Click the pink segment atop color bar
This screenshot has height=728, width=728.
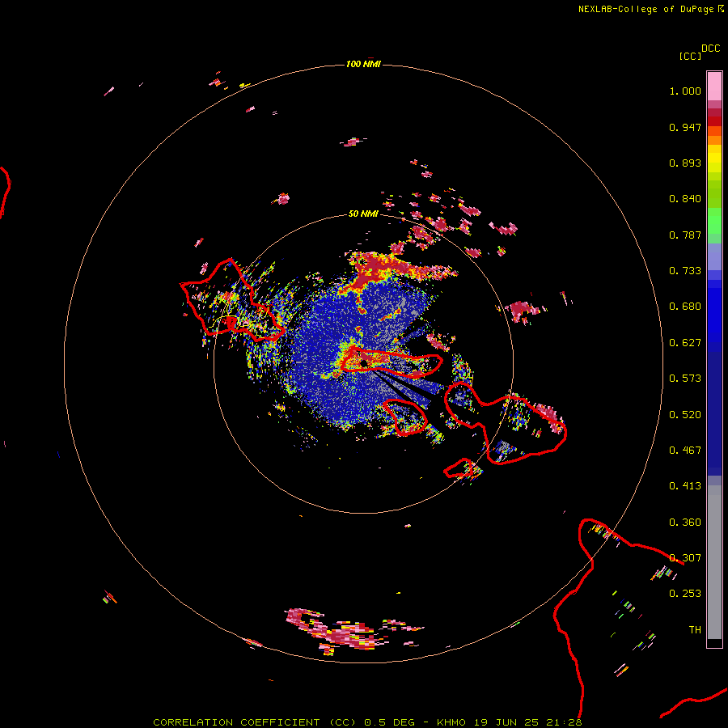coord(714,86)
